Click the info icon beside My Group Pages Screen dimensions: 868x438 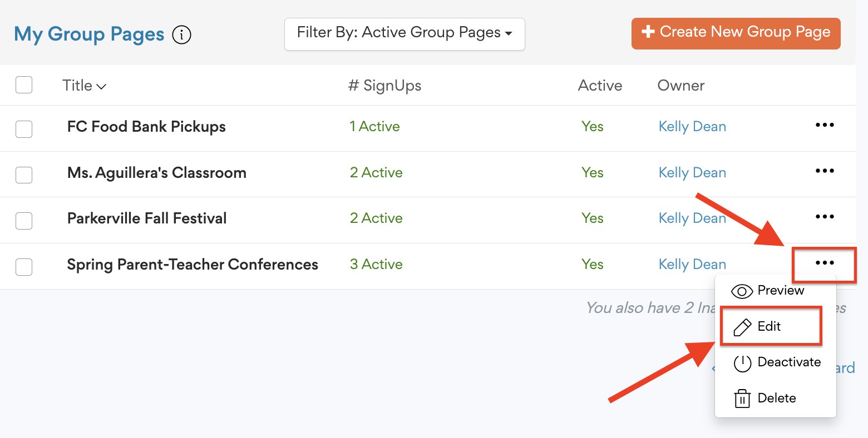tap(181, 35)
